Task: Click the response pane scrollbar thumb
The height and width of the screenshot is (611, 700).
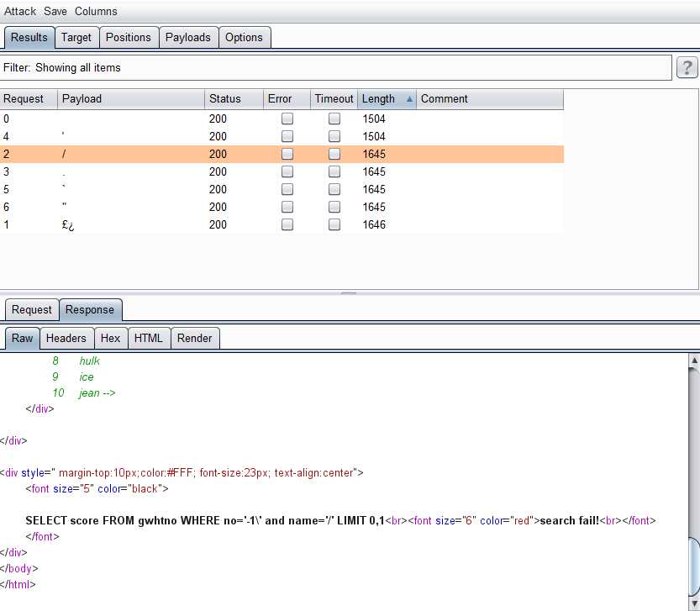Action: (x=694, y=567)
